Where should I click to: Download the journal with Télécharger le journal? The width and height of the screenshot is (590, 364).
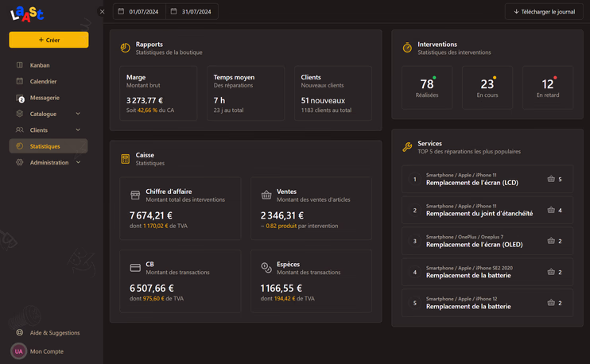coord(544,12)
